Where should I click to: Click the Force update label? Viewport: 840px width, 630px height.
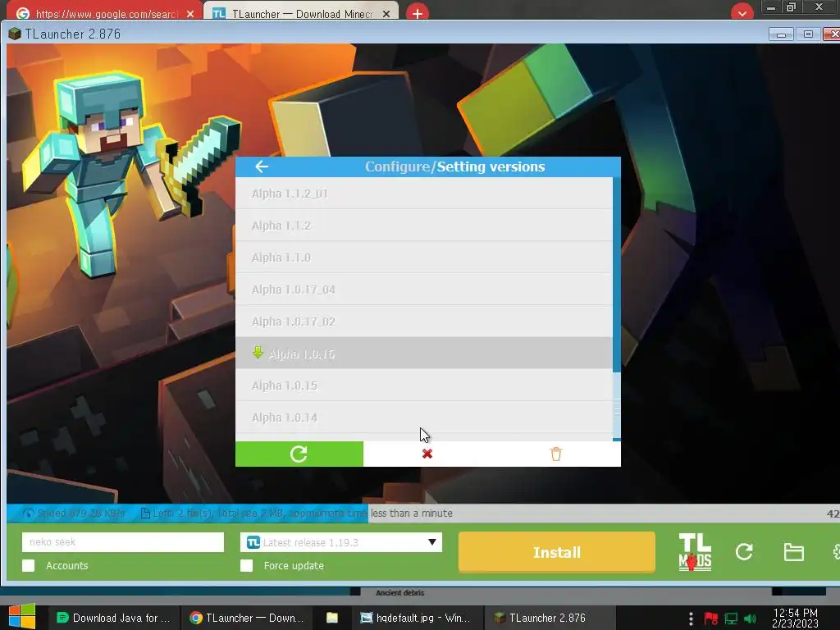click(x=294, y=566)
